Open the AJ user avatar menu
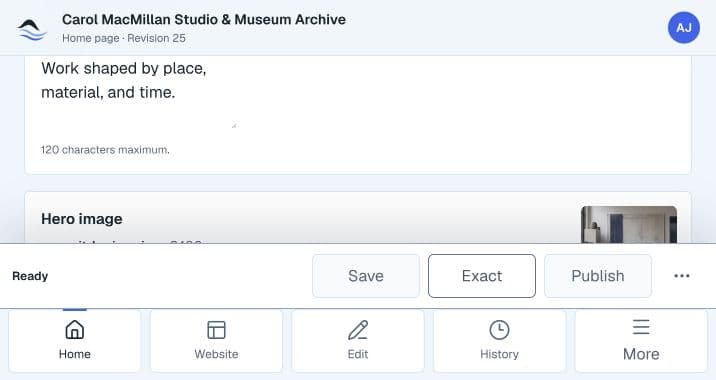 pos(684,28)
